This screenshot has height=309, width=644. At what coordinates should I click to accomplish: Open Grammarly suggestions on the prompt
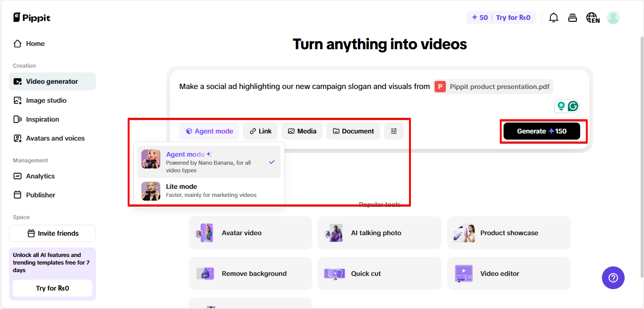[x=573, y=106]
